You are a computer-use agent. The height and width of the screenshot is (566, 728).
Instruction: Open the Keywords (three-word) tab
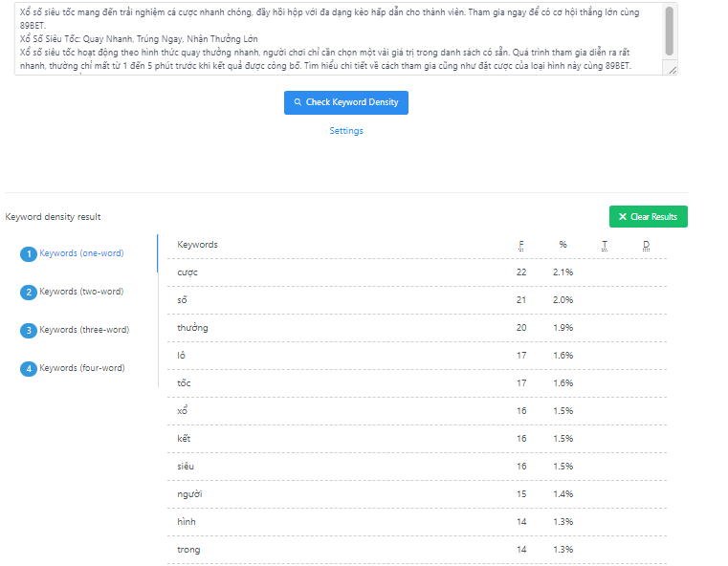pyautogui.click(x=83, y=330)
